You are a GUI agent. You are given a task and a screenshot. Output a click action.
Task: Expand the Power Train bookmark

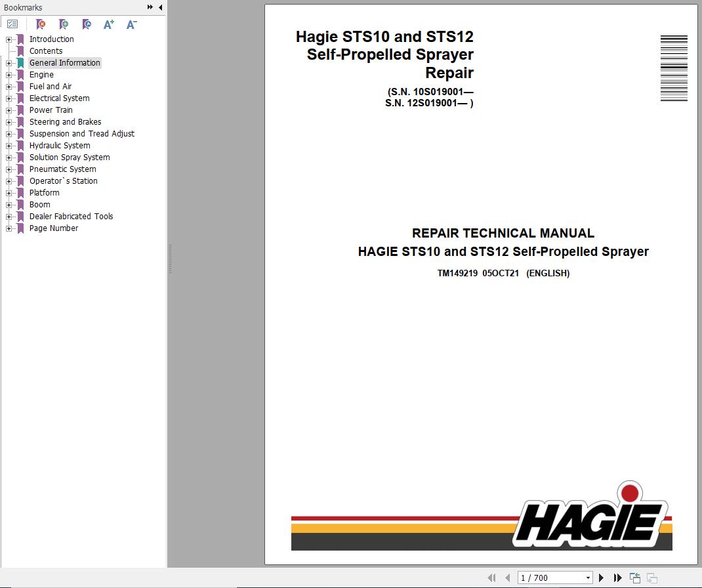tap(9, 110)
